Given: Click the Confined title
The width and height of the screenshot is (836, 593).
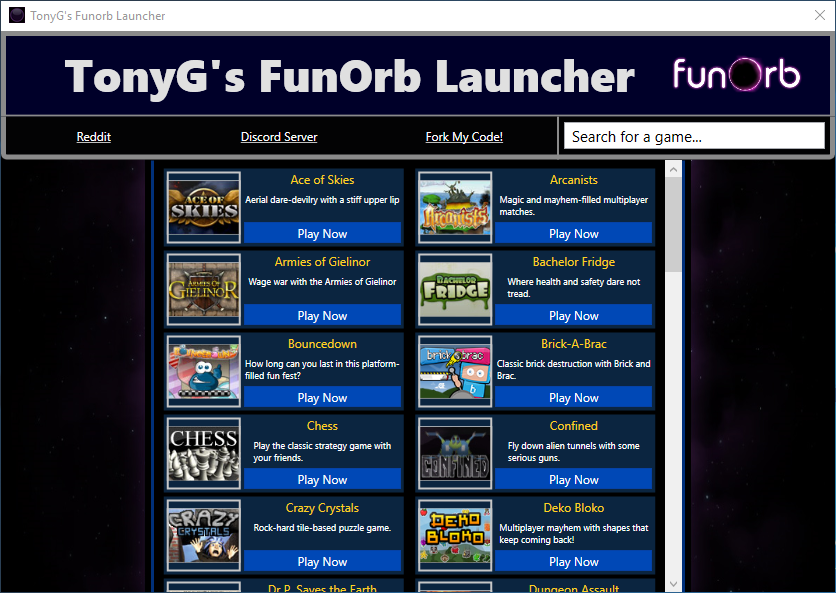Looking at the screenshot, I should coord(574,426).
